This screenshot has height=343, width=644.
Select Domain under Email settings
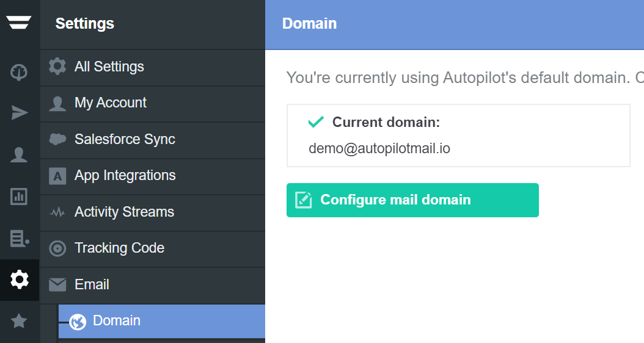pos(116,320)
